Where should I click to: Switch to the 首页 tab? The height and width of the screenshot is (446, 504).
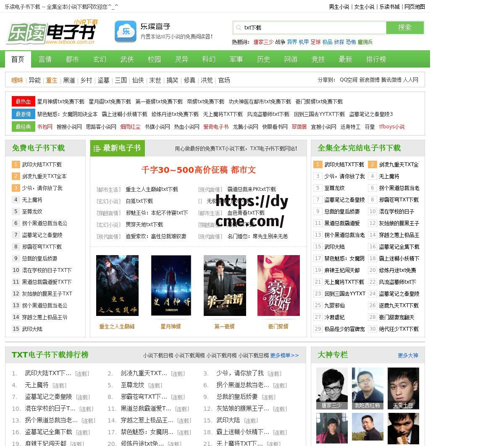pyautogui.click(x=17, y=59)
